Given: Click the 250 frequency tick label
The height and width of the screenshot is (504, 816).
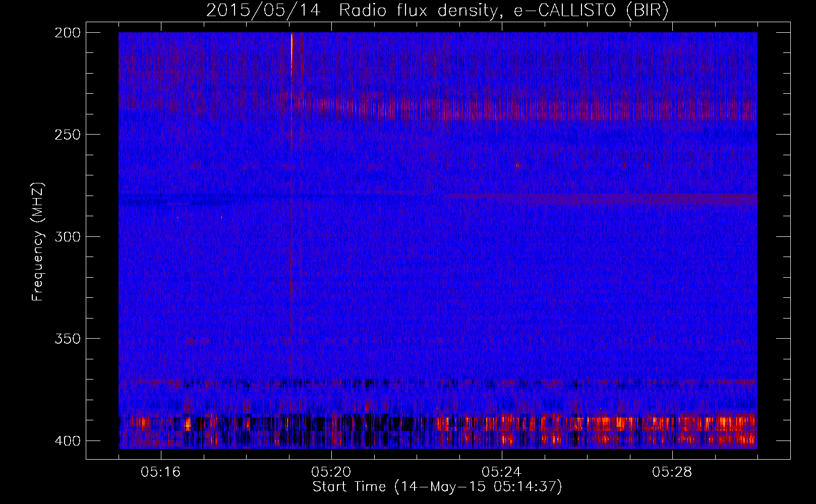Looking at the screenshot, I should point(67,135).
